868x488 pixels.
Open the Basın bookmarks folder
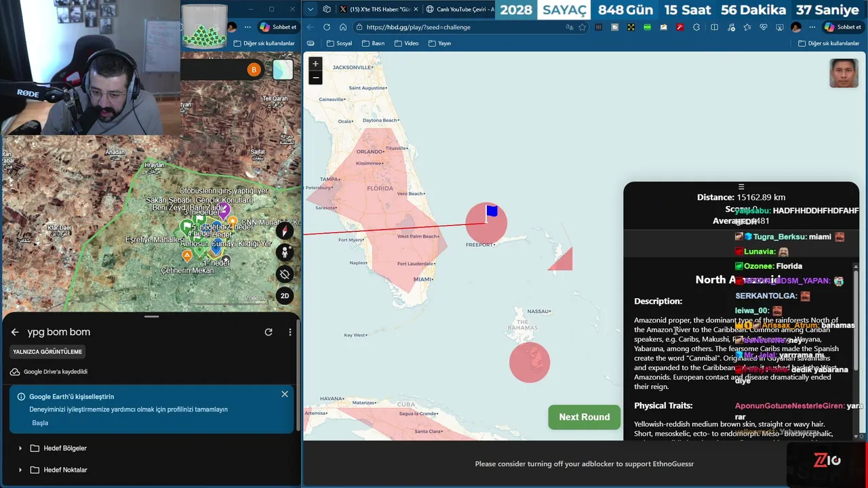pyautogui.click(x=373, y=43)
